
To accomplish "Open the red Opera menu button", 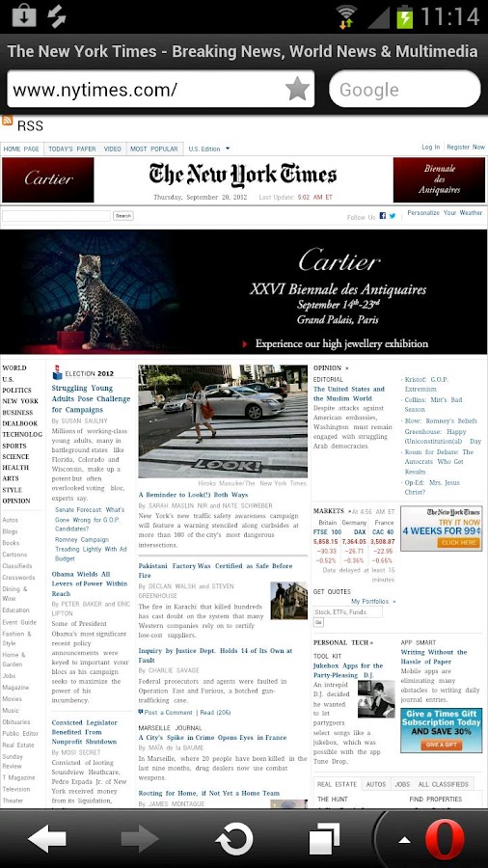I will pyautogui.click(x=445, y=839).
